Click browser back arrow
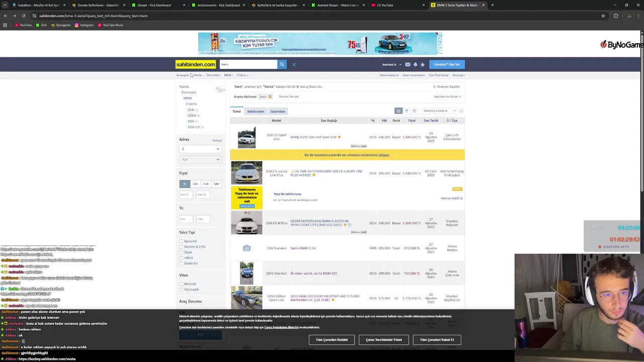 (x=6, y=16)
